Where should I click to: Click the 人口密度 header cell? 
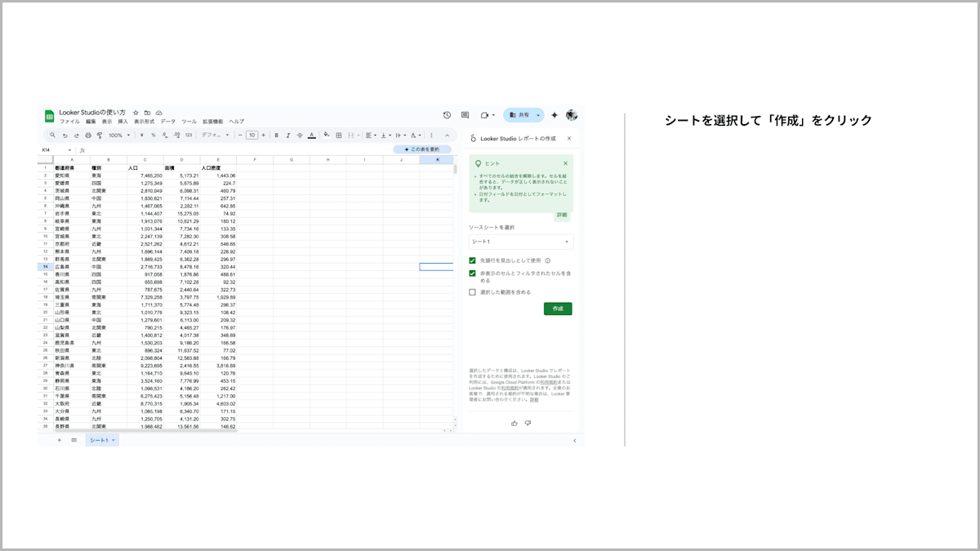218,168
